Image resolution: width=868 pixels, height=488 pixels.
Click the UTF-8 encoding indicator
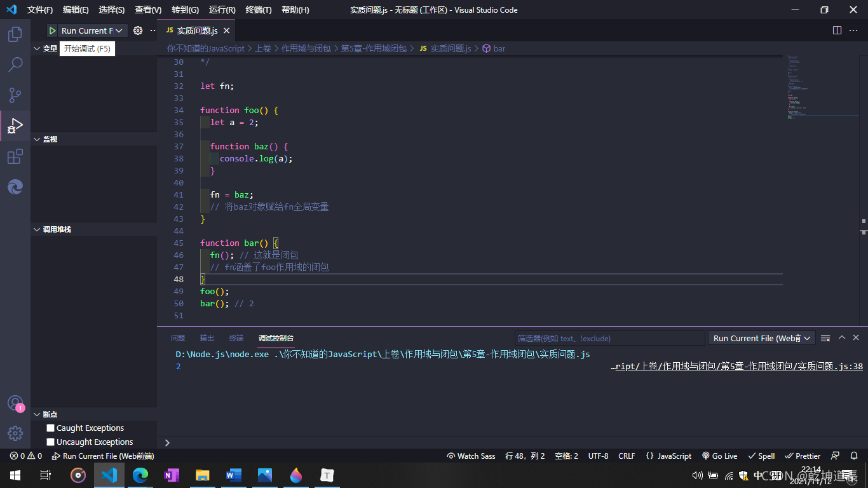(598, 456)
